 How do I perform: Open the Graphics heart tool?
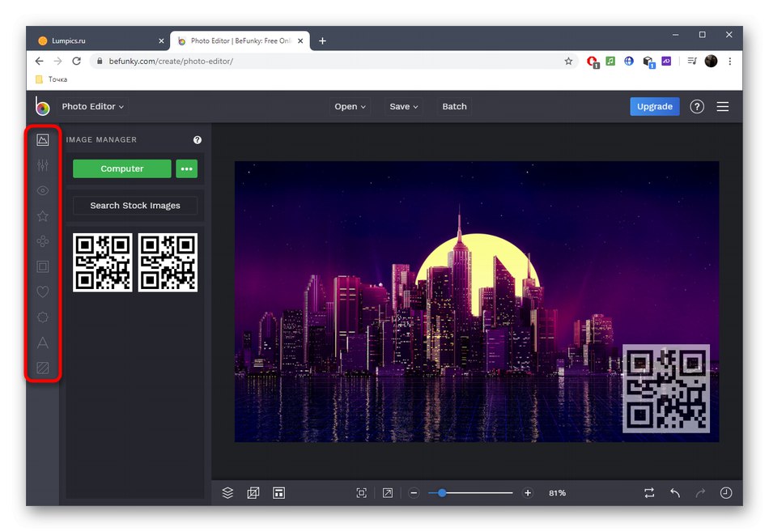click(43, 292)
